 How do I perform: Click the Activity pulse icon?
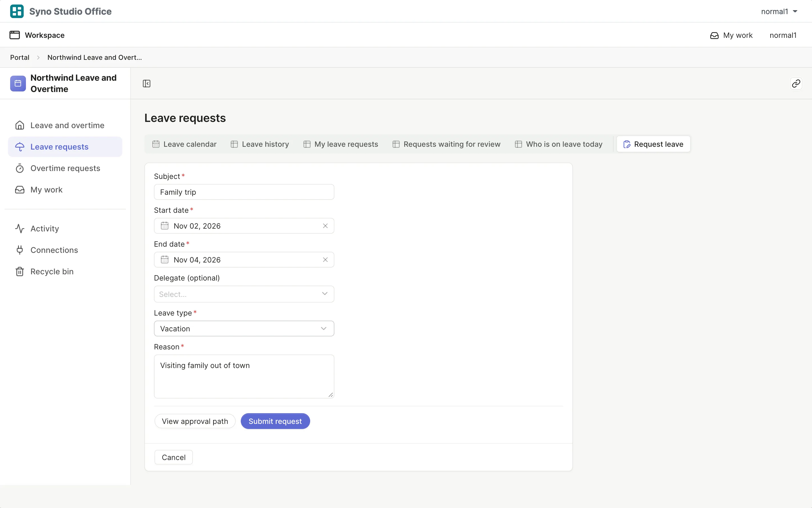(20, 229)
